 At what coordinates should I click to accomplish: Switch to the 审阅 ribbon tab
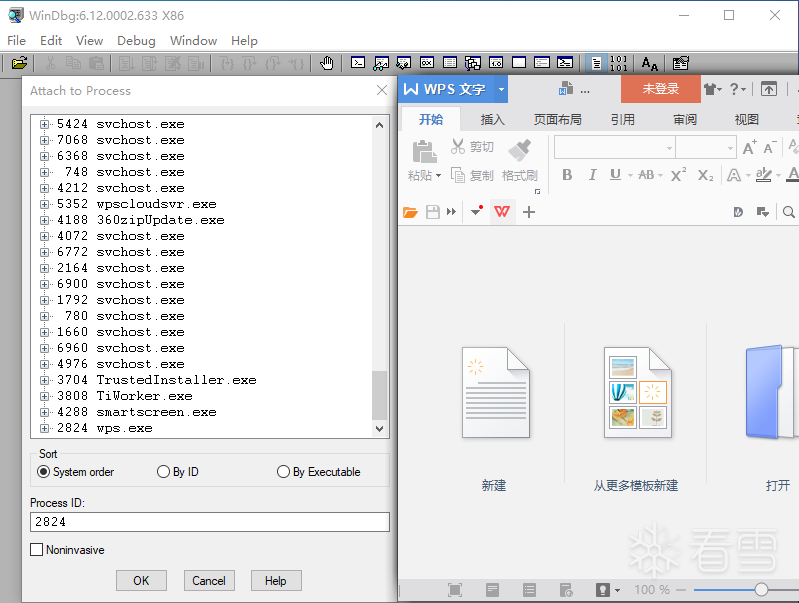(x=685, y=120)
